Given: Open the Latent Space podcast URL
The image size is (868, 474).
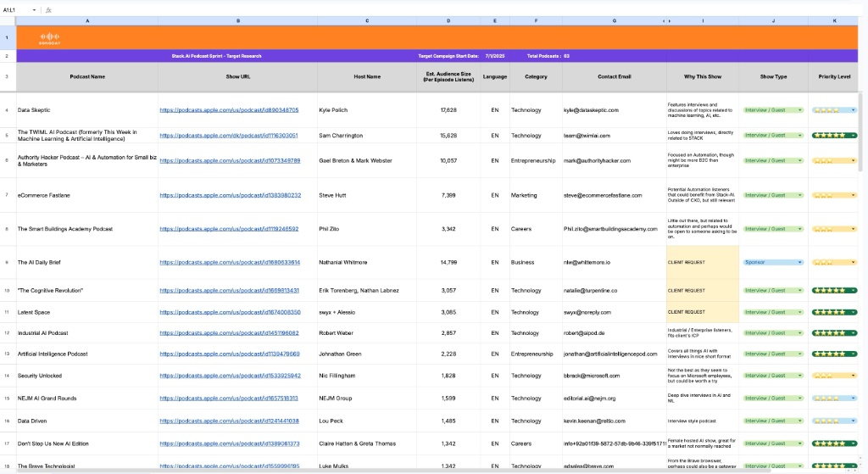Looking at the screenshot, I should pyautogui.click(x=228, y=312).
